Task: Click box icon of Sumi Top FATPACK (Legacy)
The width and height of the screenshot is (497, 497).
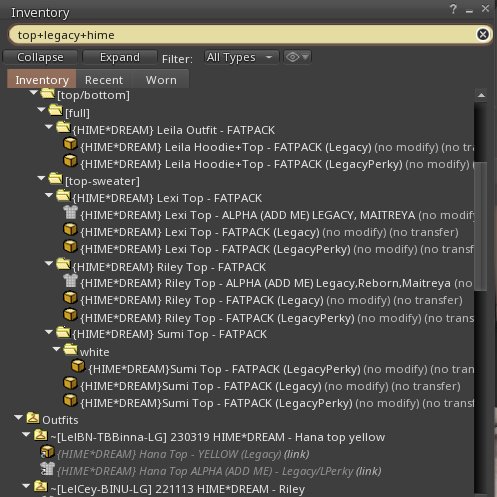Action: click(x=70, y=384)
